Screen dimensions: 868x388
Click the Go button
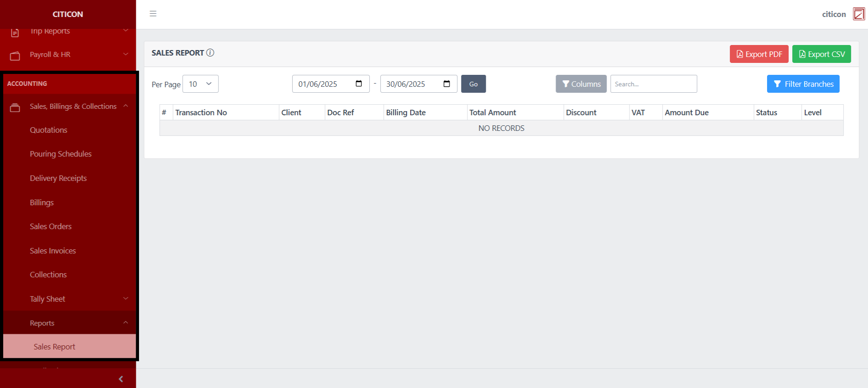473,84
